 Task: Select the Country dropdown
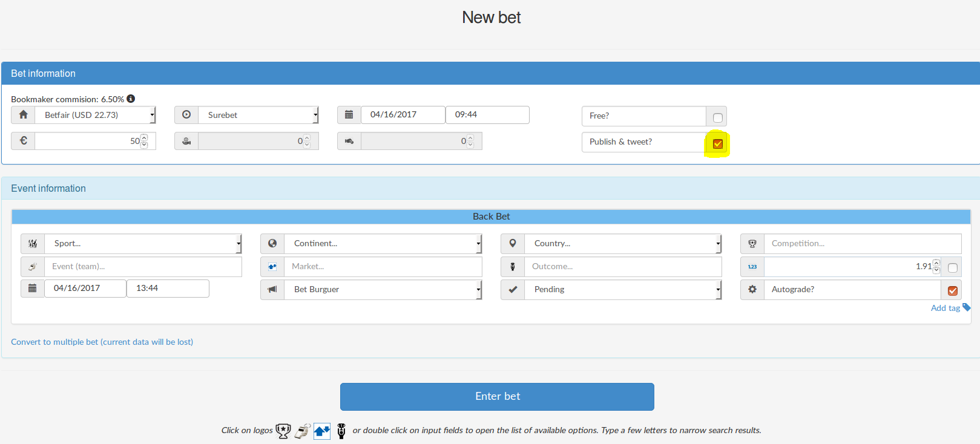(623, 243)
